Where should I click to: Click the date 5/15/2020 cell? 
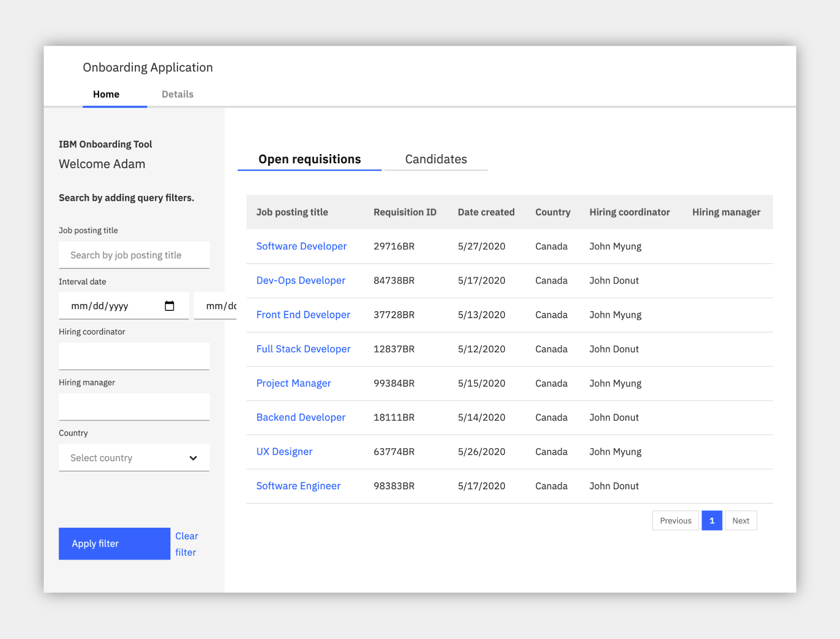481,383
